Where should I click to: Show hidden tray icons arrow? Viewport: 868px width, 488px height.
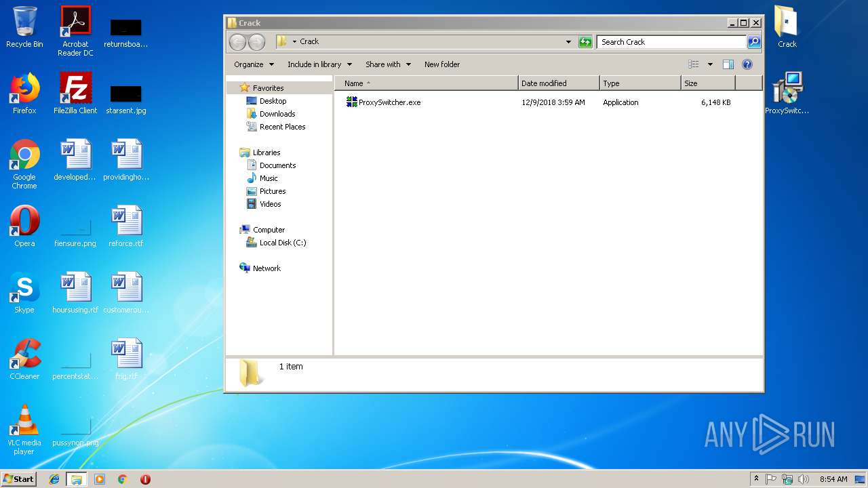(756, 479)
